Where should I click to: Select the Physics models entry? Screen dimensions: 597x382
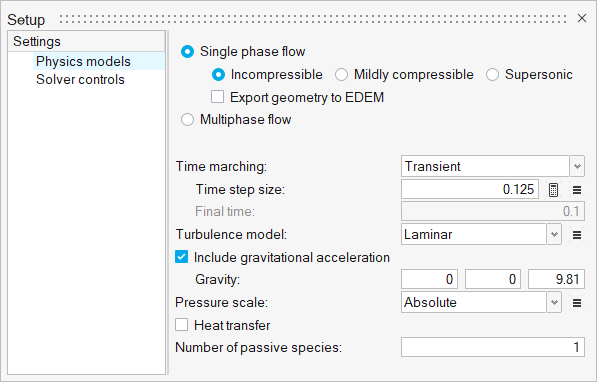83,61
